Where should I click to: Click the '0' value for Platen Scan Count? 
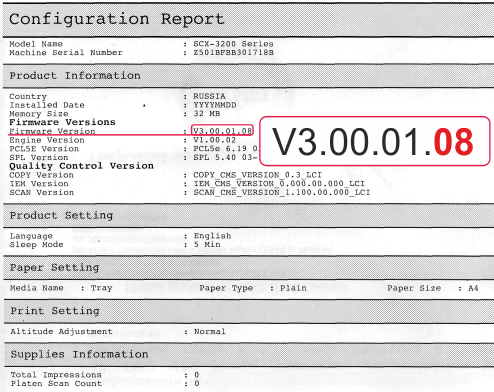(x=197, y=384)
